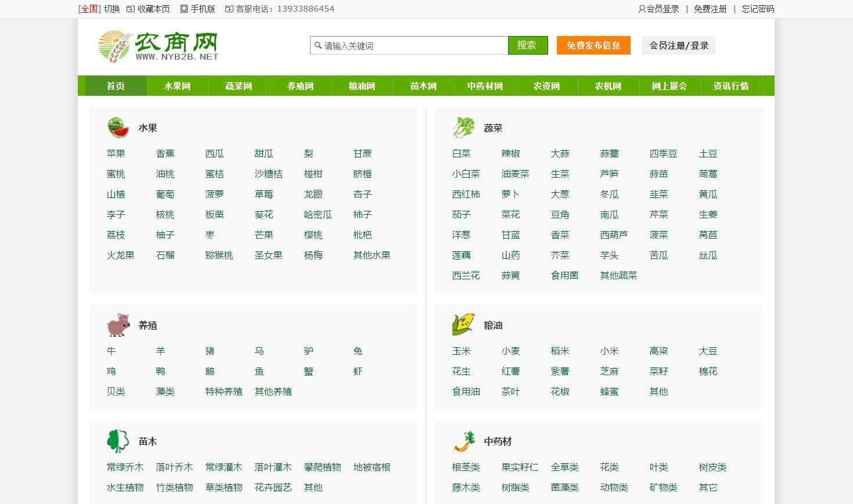Click the 手机版 phone icon
The width and height of the screenshot is (853, 504).
[184, 9]
